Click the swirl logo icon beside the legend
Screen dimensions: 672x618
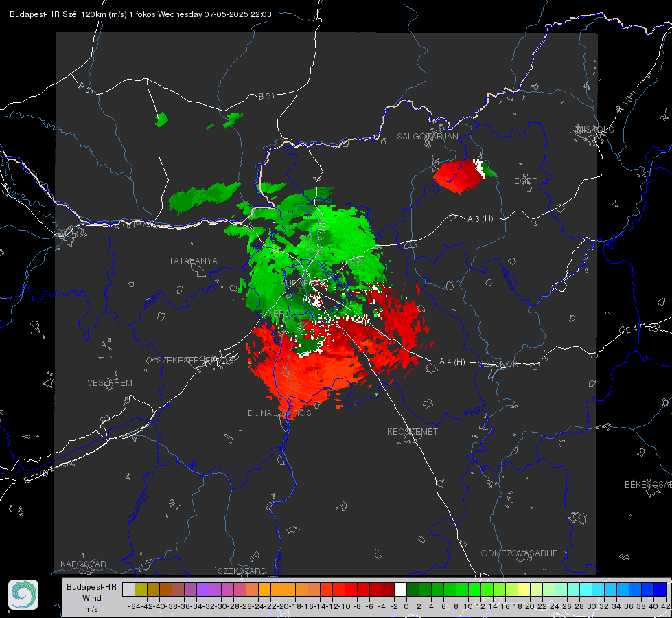pos(23,595)
